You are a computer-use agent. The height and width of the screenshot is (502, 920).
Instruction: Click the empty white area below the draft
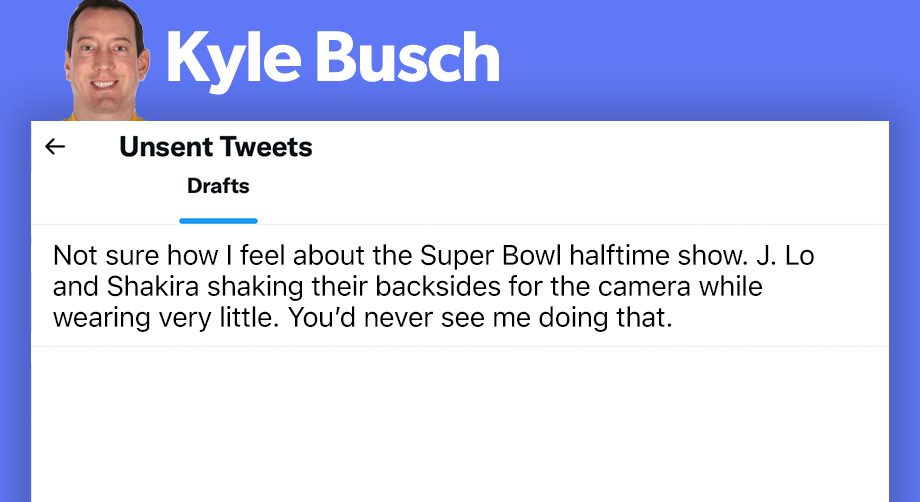click(460, 424)
